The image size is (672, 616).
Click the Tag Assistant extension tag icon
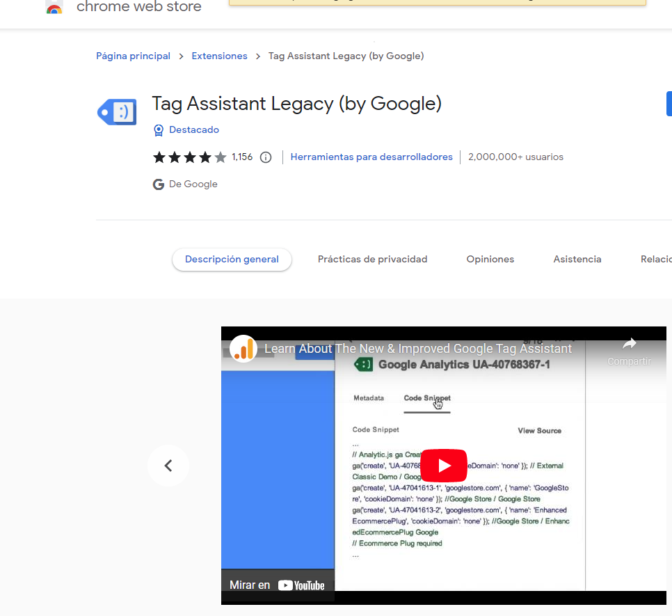117,112
